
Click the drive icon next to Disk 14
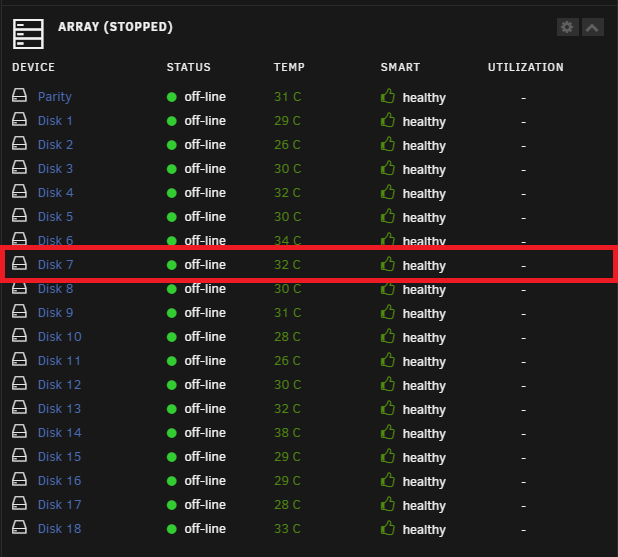pyautogui.click(x=19, y=432)
